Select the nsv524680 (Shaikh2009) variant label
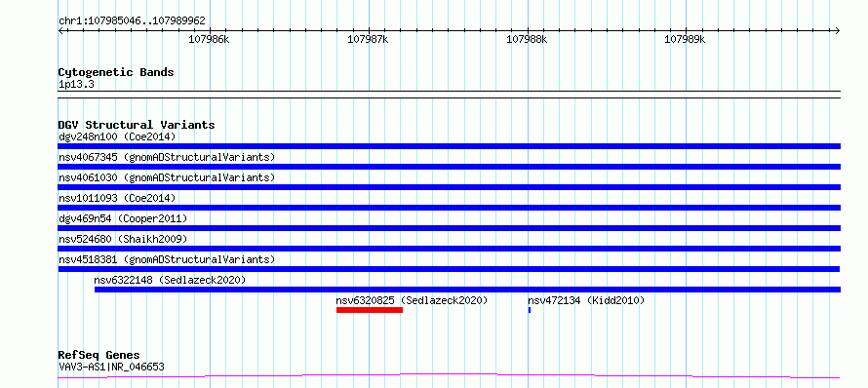 [123, 239]
